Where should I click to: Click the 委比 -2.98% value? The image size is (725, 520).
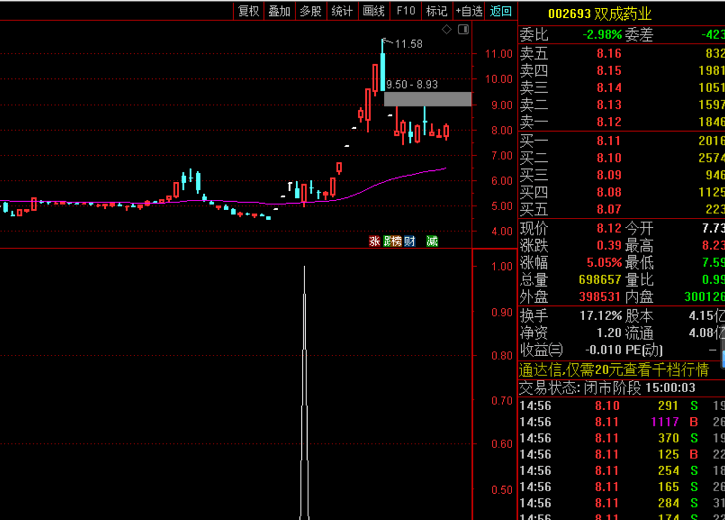pyautogui.click(x=602, y=35)
